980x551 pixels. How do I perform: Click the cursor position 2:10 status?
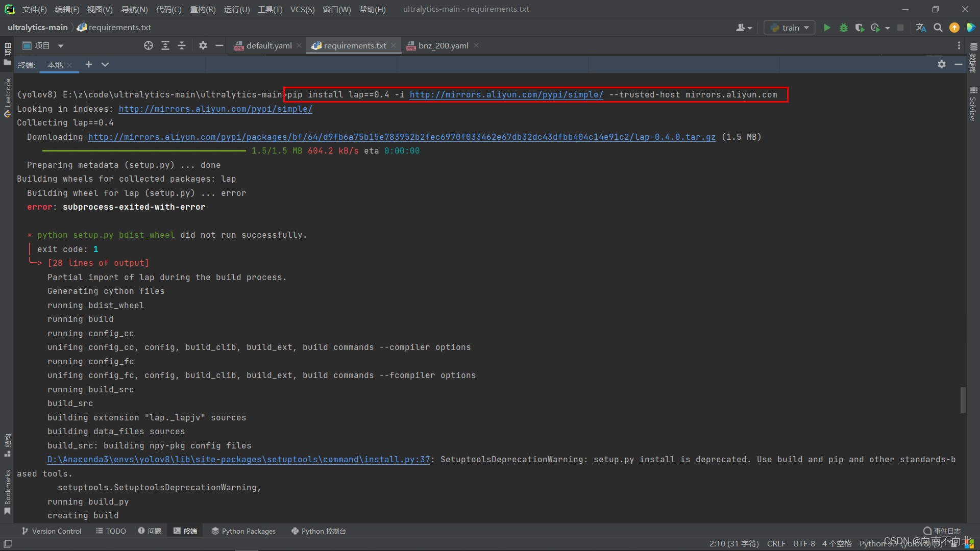[x=734, y=543]
